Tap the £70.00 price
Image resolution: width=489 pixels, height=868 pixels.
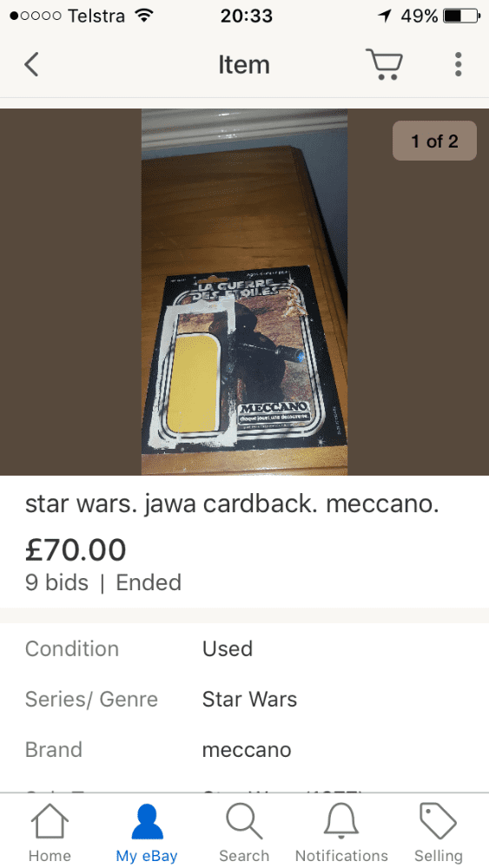(x=76, y=549)
